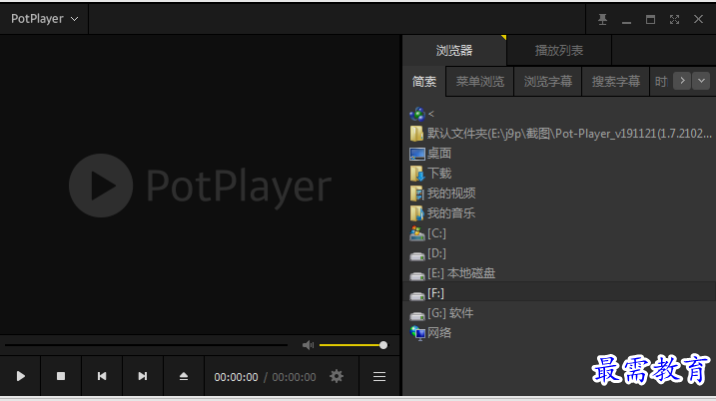Click the [D:] drive icon
716x401 pixels.
click(x=417, y=256)
